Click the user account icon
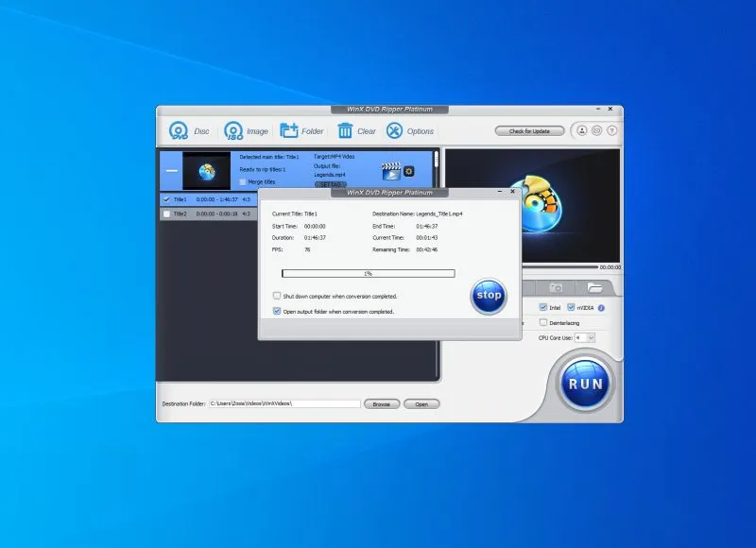Viewport: 756px width, 548px height. point(582,131)
